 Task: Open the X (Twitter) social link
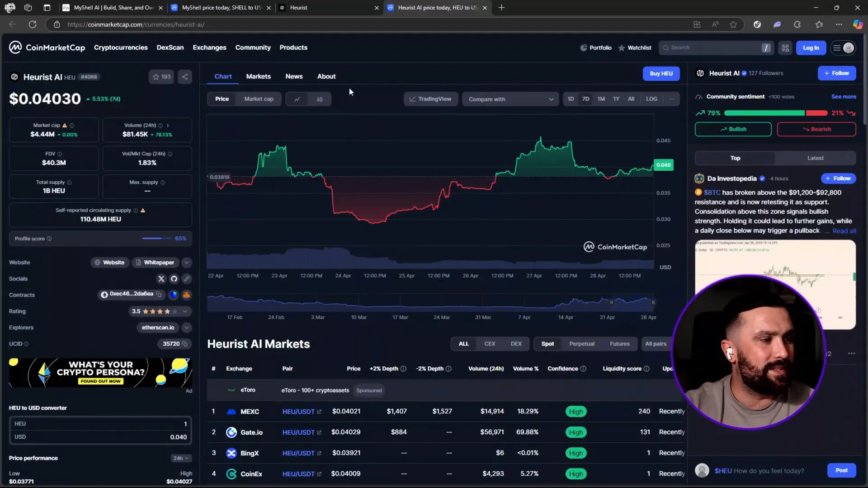coord(161,279)
